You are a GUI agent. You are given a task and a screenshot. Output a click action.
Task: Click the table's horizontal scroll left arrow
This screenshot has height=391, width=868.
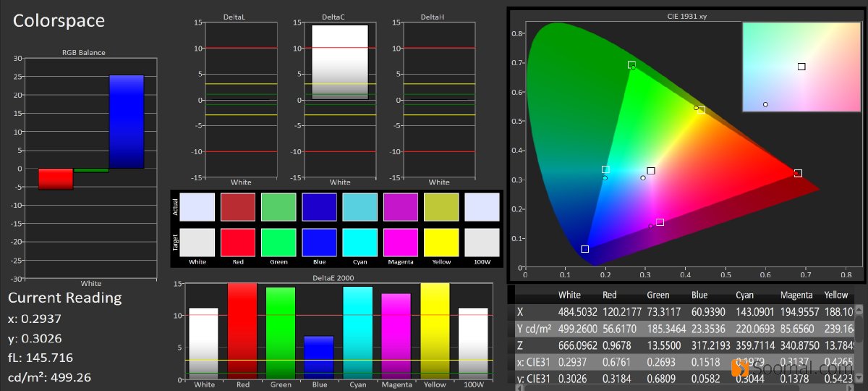pyautogui.click(x=519, y=387)
